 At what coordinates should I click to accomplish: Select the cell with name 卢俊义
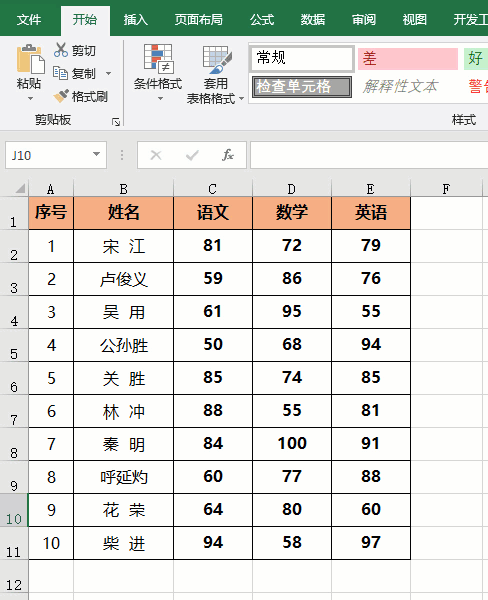(123, 279)
